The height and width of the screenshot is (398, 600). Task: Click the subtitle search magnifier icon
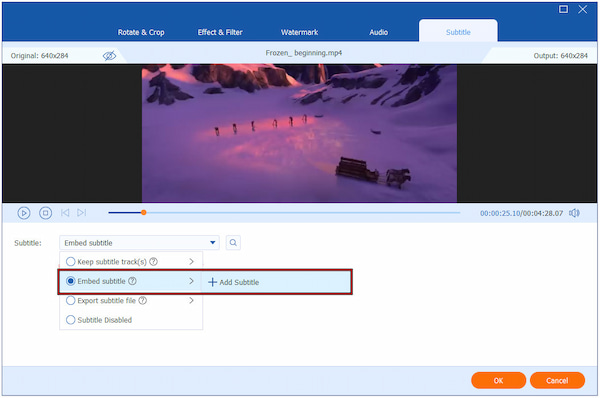(x=233, y=243)
